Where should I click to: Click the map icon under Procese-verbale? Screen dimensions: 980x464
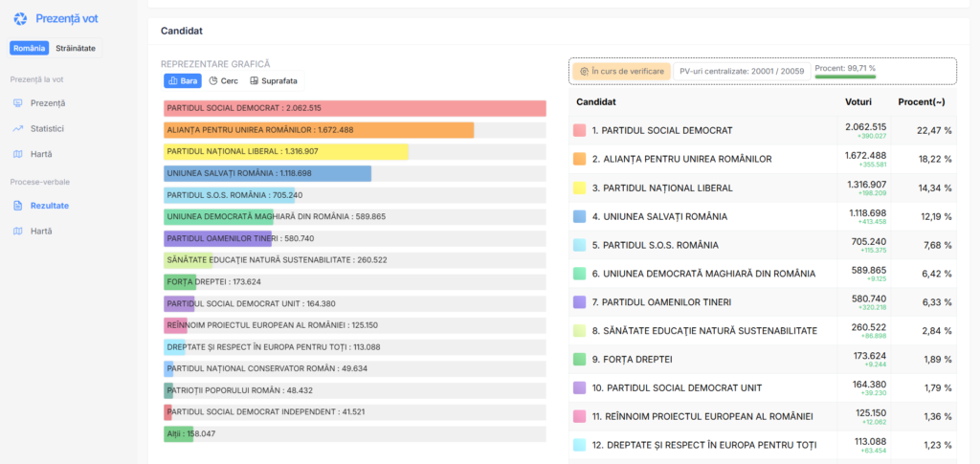(17, 232)
